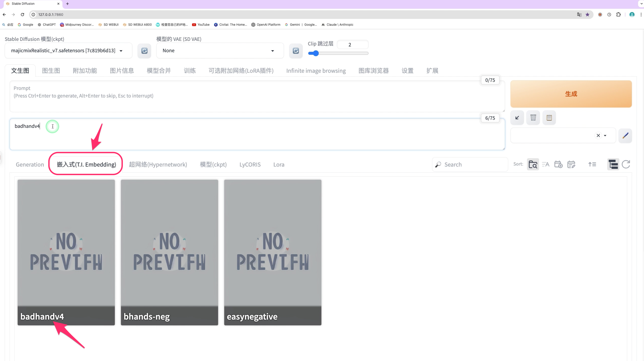Open the Chrome profile avatar
Screen dimensions: 644x361
coord(632,14)
